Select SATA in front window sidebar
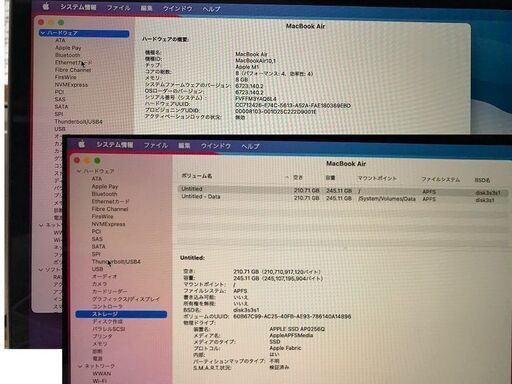This screenshot has width=512, height=384. pyautogui.click(x=98, y=246)
